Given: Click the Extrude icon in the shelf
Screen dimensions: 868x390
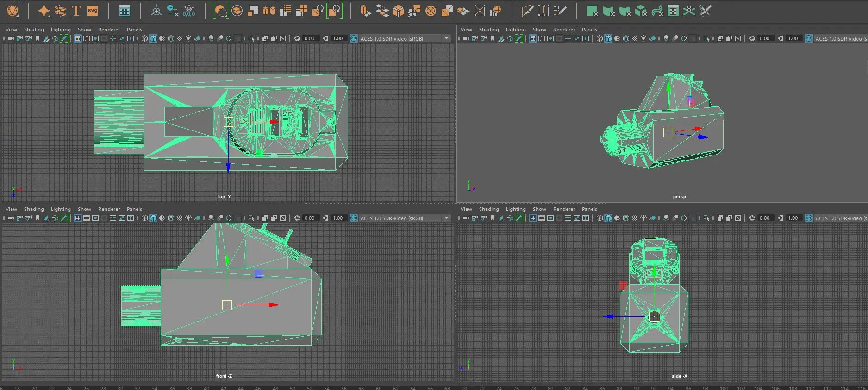Looking at the screenshot, I should pyautogui.click(x=366, y=11).
